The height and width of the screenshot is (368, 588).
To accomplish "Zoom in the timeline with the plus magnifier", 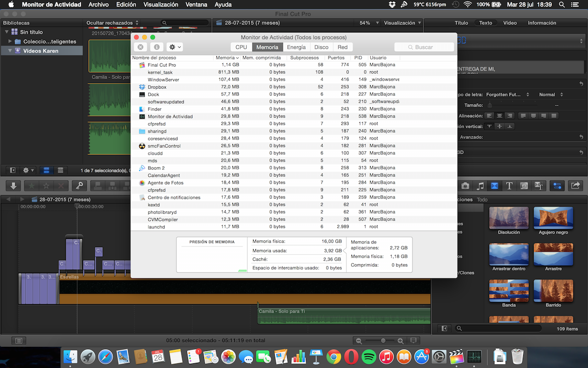I will 401,341.
